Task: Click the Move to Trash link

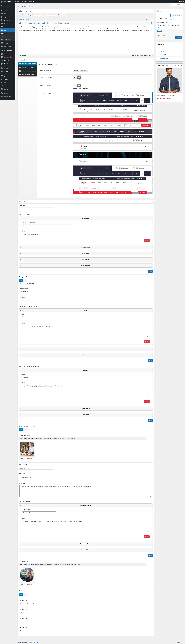Action: [x=161, y=35]
